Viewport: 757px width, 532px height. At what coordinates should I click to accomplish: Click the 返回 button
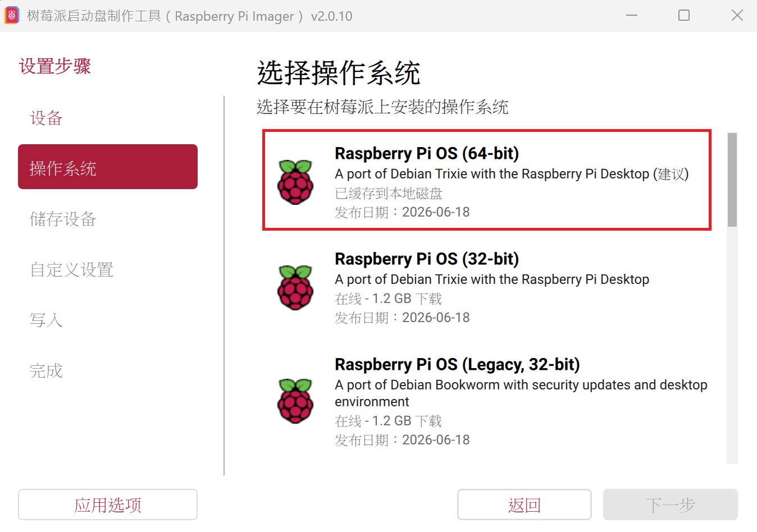coord(525,505)
